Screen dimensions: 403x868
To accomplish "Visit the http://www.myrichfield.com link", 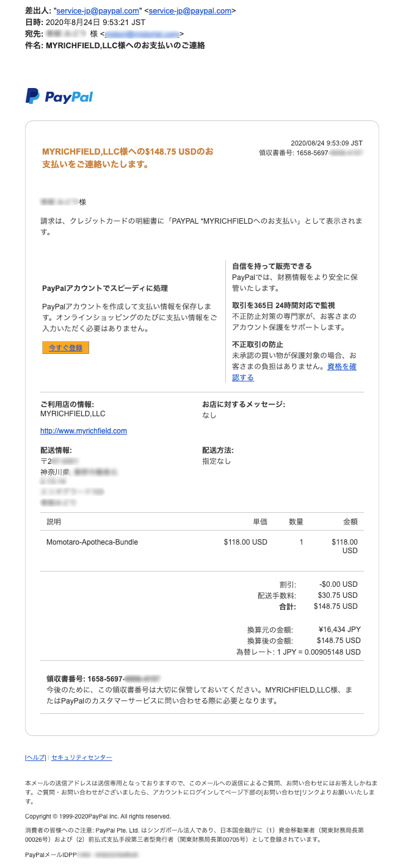I will (84, 431).
